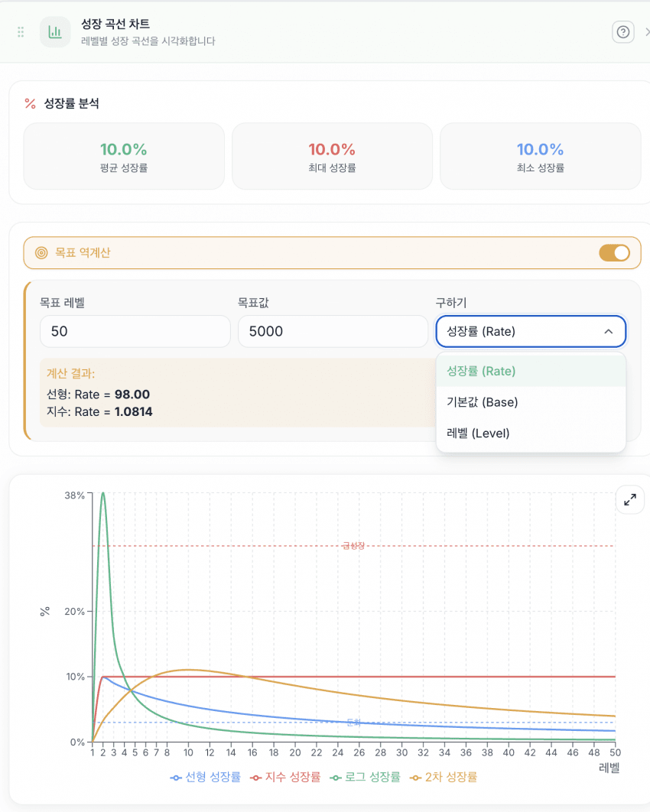Disable the 목표 역계산 toggle switch

click(x=614, y=252)
